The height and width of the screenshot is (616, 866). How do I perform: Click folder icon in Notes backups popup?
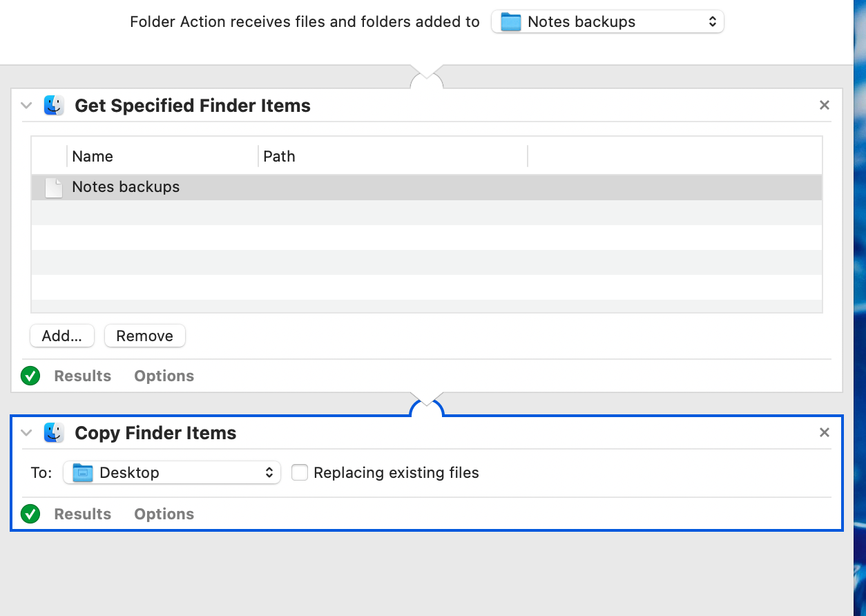510,22
